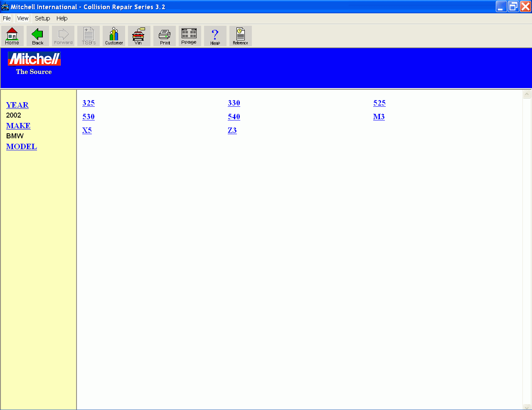
Task: Open the View menu
Action: click(23, 18)
